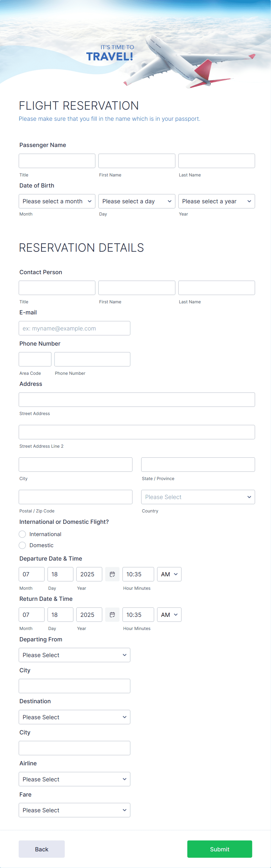Click the Street Address field
The width and height of the screenshot is (271, 868).
[x=136, y=400]
